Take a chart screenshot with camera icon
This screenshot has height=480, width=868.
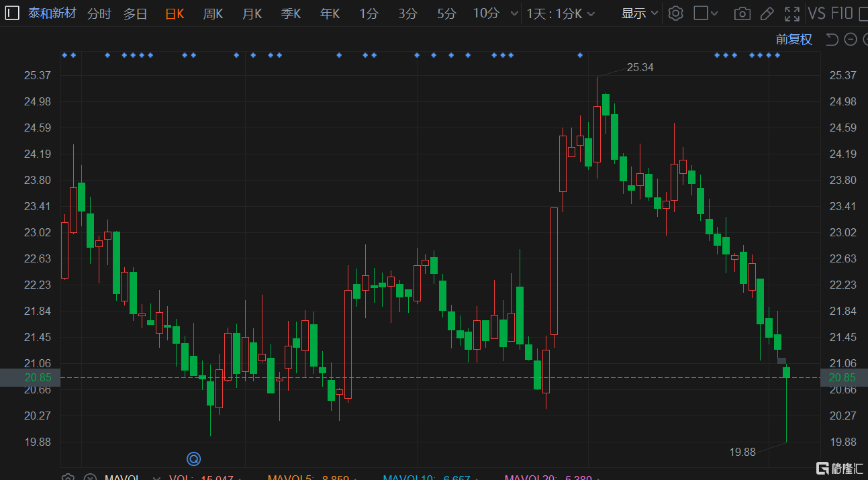pos(742,13)
